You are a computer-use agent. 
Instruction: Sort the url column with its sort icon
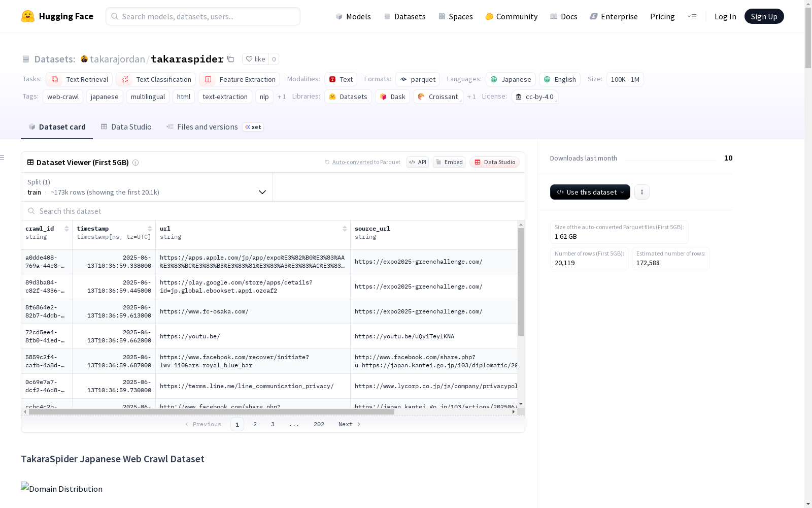pos(345,229)
